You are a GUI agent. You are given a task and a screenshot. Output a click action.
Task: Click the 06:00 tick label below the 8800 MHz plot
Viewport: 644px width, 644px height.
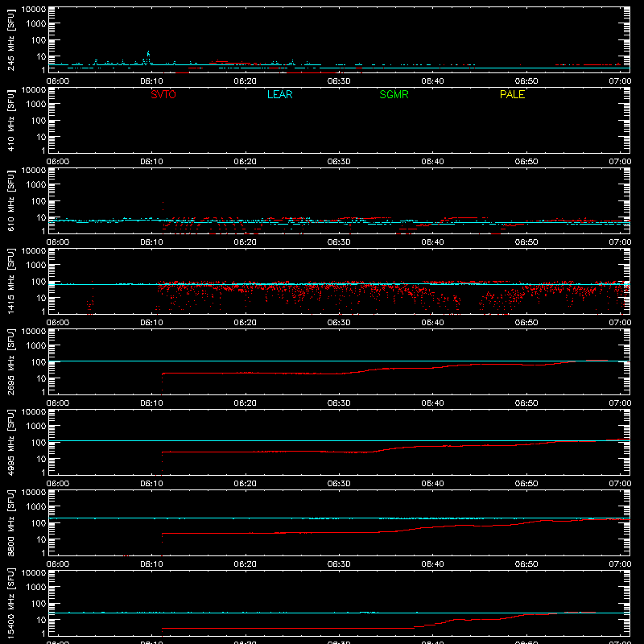click(x=58, y=564)
